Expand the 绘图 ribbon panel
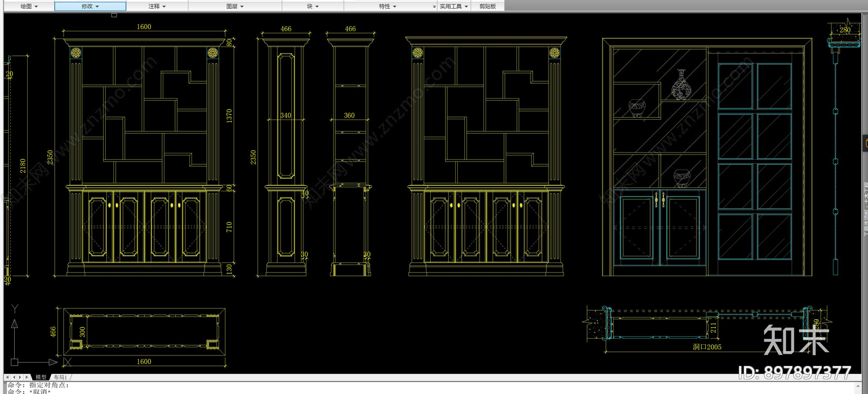 tap(29, 6)
